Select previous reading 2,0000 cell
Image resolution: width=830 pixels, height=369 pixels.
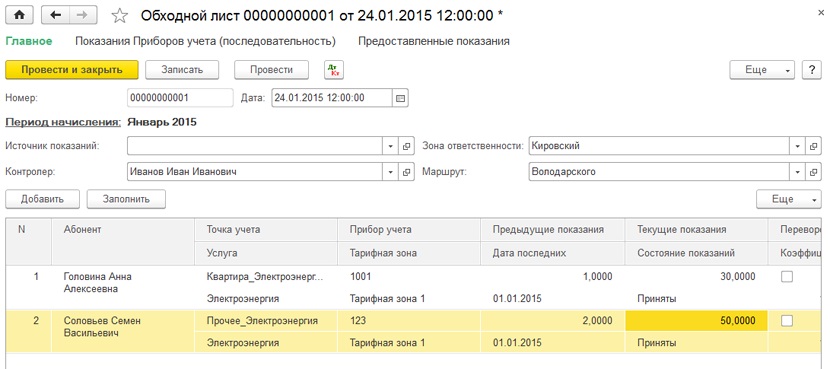[x=552, y=320]
